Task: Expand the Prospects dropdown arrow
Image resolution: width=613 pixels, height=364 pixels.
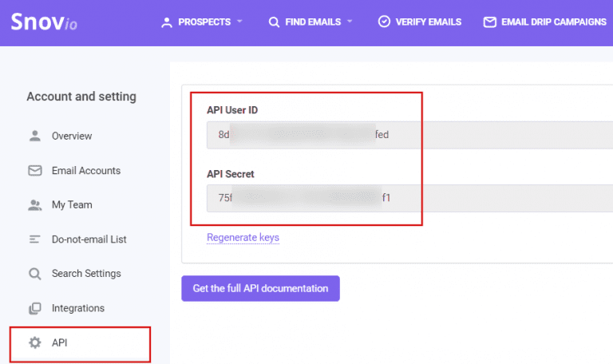Action: tap(239, 22)
